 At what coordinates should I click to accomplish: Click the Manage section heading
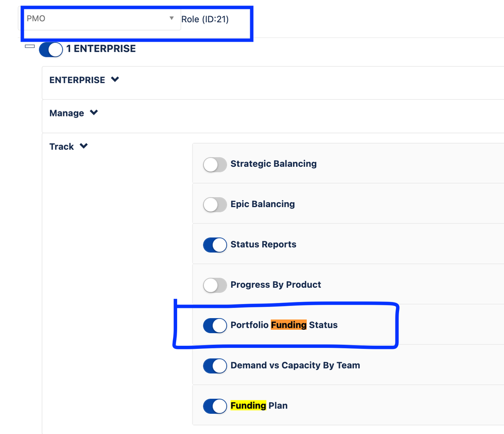(x=67, y=113)
